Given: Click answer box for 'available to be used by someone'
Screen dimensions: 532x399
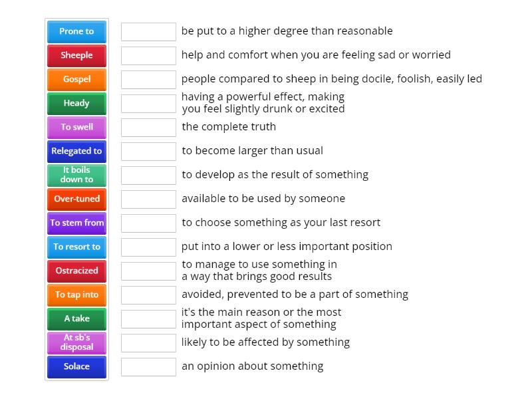Looking at the screenshot, I should coord(148,199).
